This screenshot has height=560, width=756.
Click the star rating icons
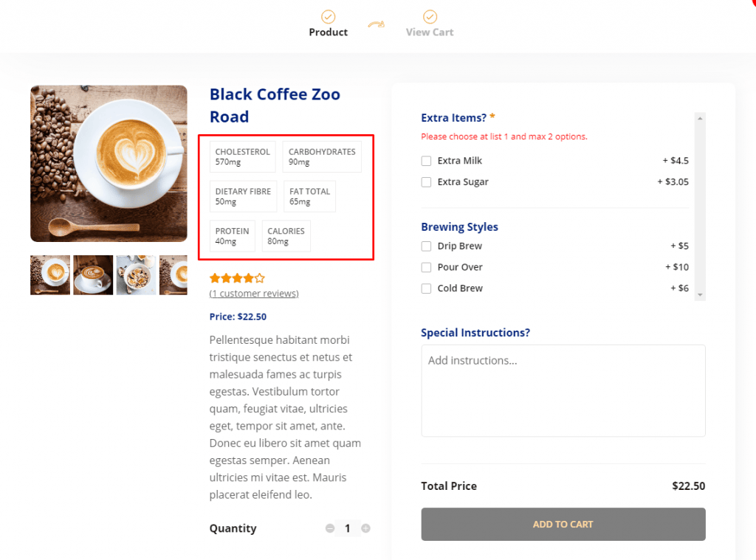237,278
